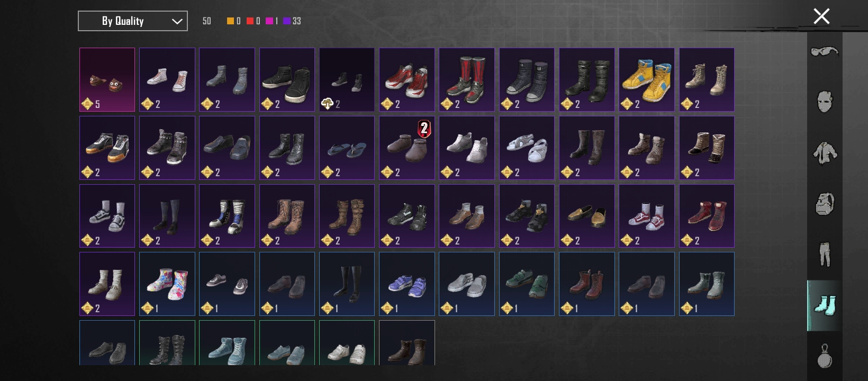This screenshot has height=381, width=868.
Task: Click the purple quality count indicator
Action: (292, 21)
